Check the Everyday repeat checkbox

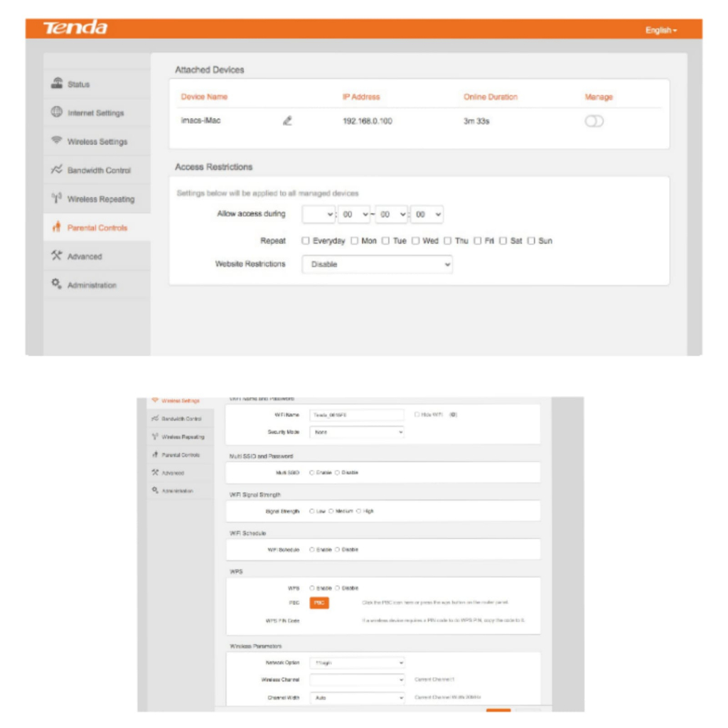(x=306, y=241)
